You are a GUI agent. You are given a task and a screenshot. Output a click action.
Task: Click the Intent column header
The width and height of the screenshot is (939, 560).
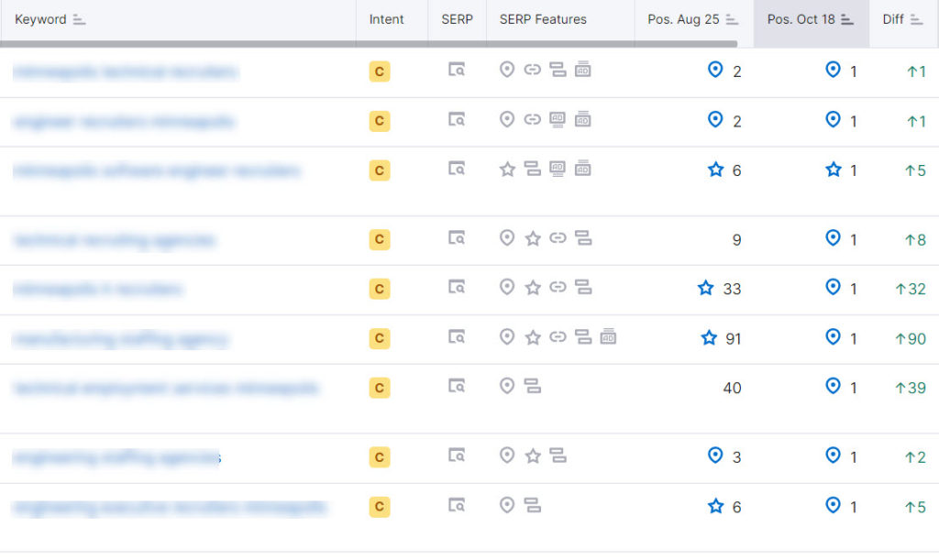(386, 19)
